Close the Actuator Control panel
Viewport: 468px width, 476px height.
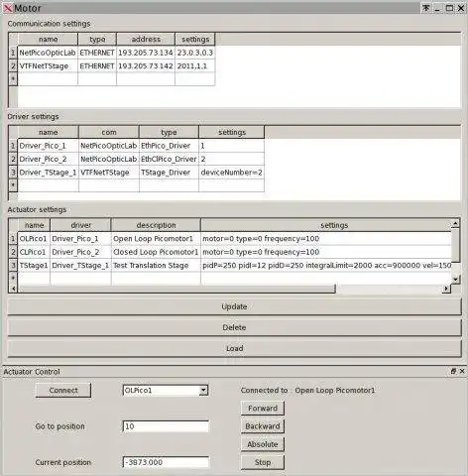point(462,371)
